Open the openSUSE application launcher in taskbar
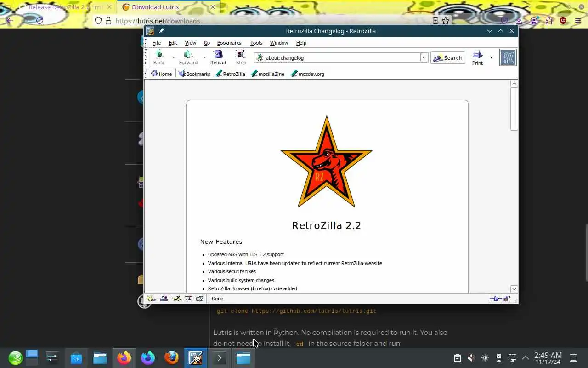 tap(15, 358)
